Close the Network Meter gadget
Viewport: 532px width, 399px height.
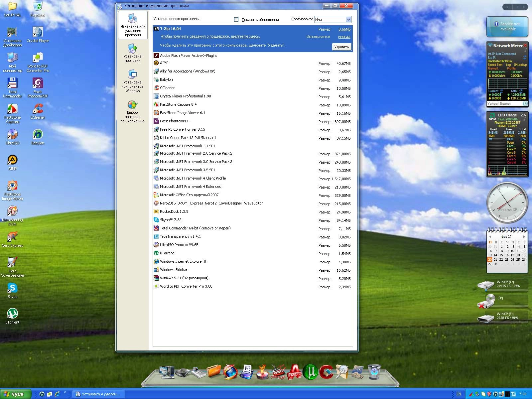pos(525,45)
